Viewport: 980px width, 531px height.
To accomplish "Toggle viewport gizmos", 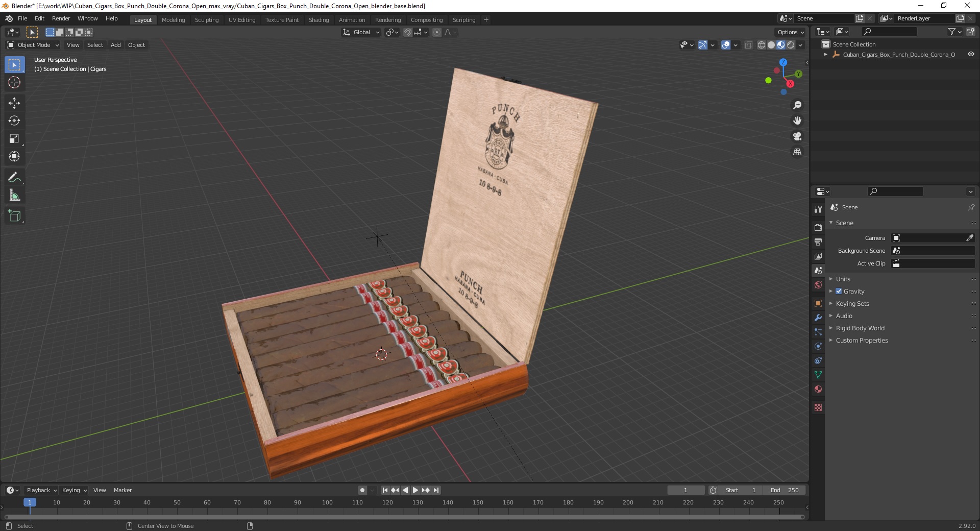I will click(x=703, y=45).
